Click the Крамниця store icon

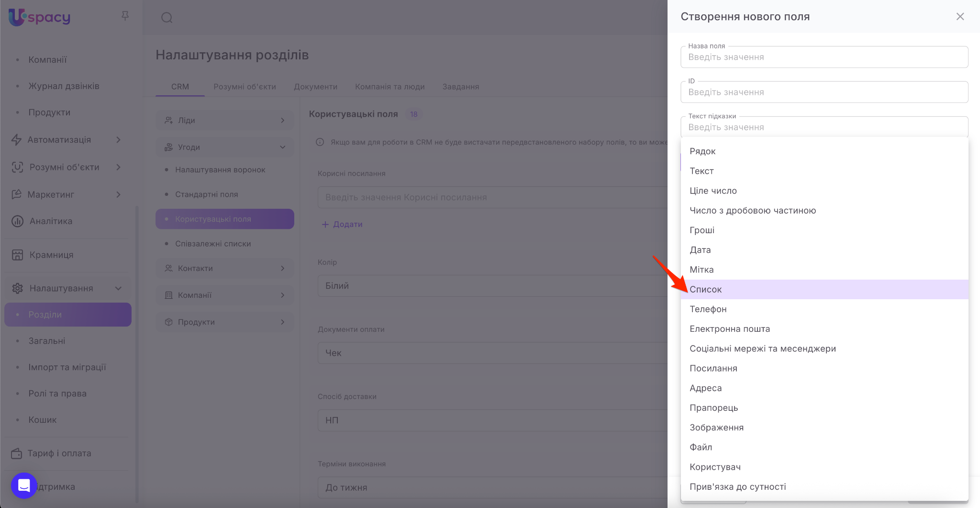coord(17,255)
